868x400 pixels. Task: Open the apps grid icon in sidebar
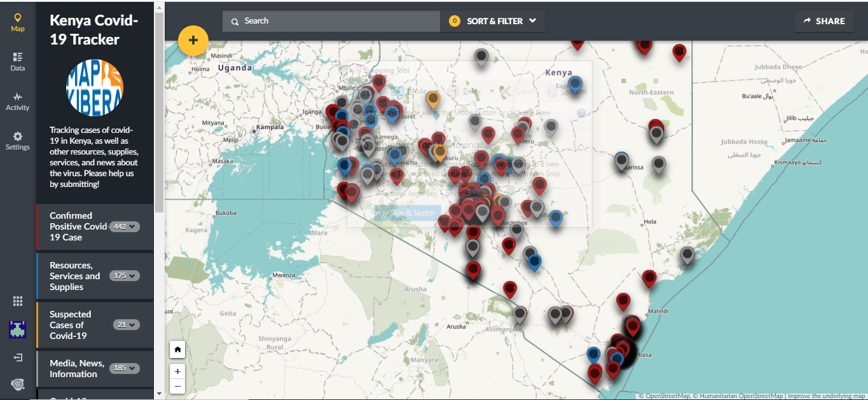pos(18,301)
